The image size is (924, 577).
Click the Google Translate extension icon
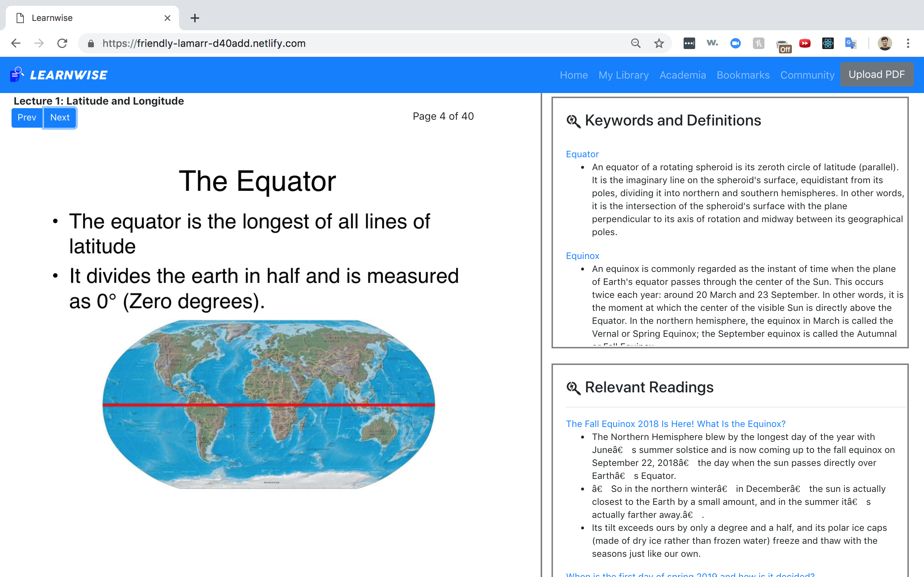pyautogui.click(x=850, y=43)
